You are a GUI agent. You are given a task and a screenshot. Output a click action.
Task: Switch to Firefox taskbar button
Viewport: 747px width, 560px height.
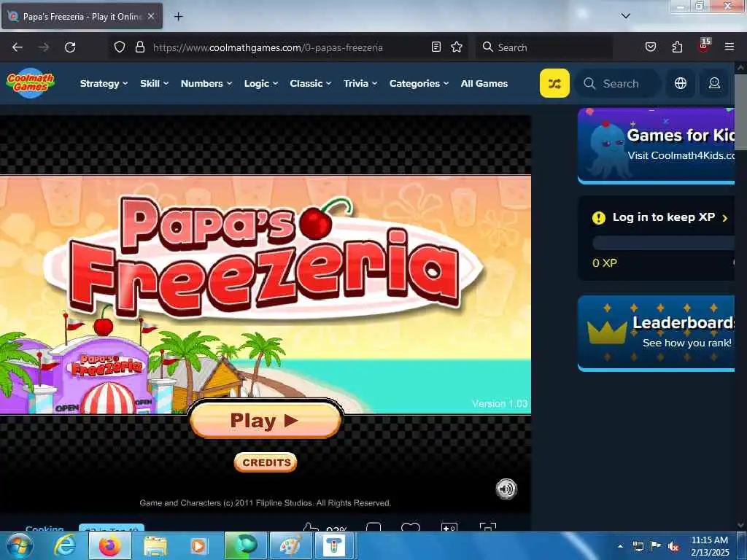point(109,545)
